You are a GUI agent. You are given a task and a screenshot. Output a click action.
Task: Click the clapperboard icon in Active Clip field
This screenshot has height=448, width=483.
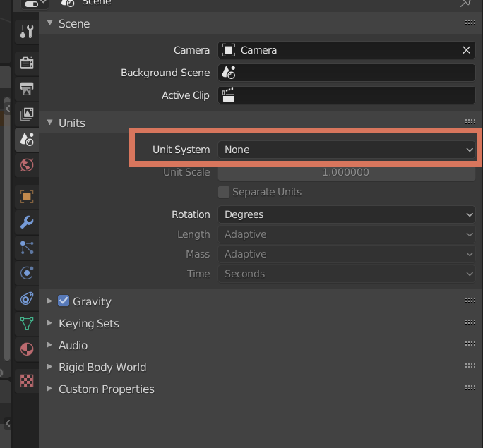pos(229,95)
